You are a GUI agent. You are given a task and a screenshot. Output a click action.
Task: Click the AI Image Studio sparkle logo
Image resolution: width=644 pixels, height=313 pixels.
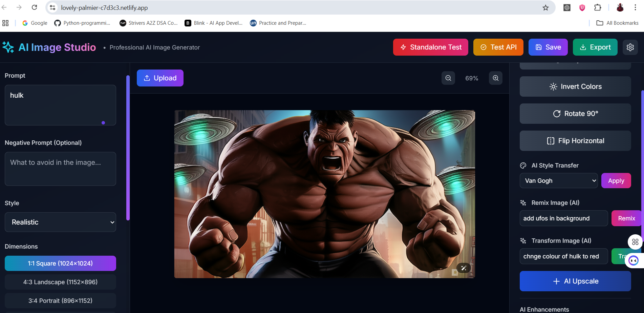point(8,47)
